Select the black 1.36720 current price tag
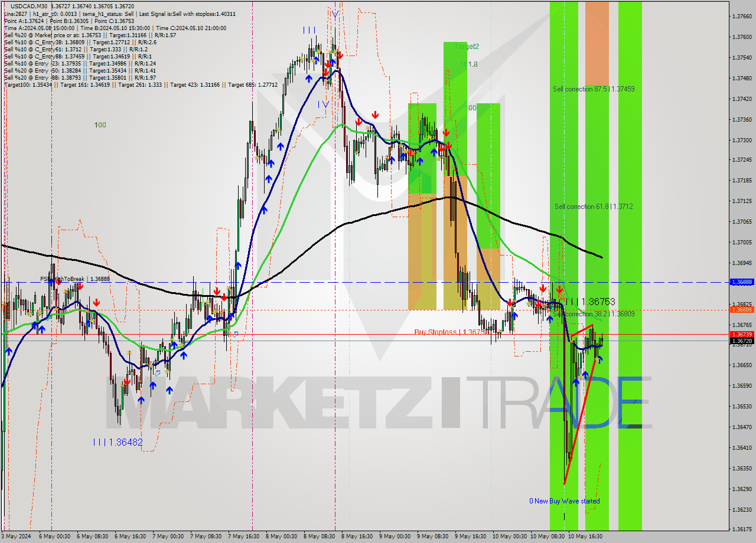The width and height of the screenshot is (756, 543). click(x=742, y=341)
